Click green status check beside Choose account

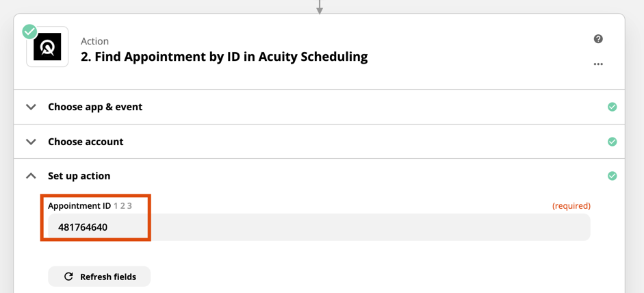pos(612,142)
